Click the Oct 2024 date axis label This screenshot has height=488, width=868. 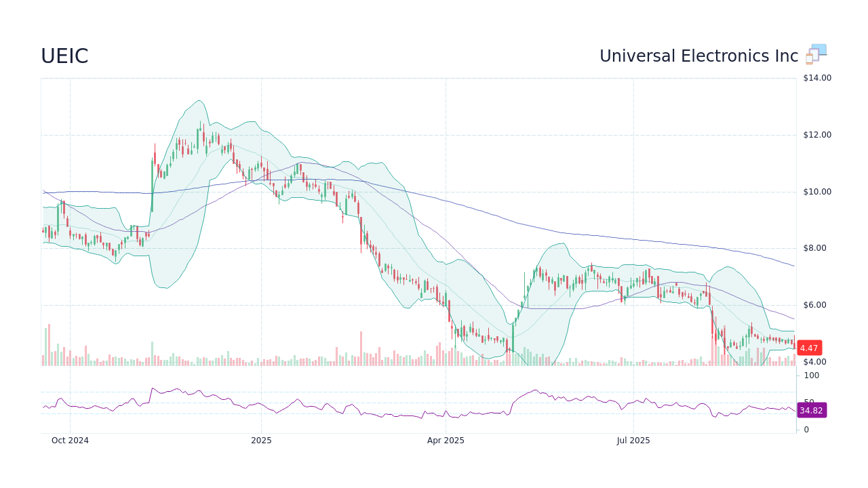(x=70, y=441)
